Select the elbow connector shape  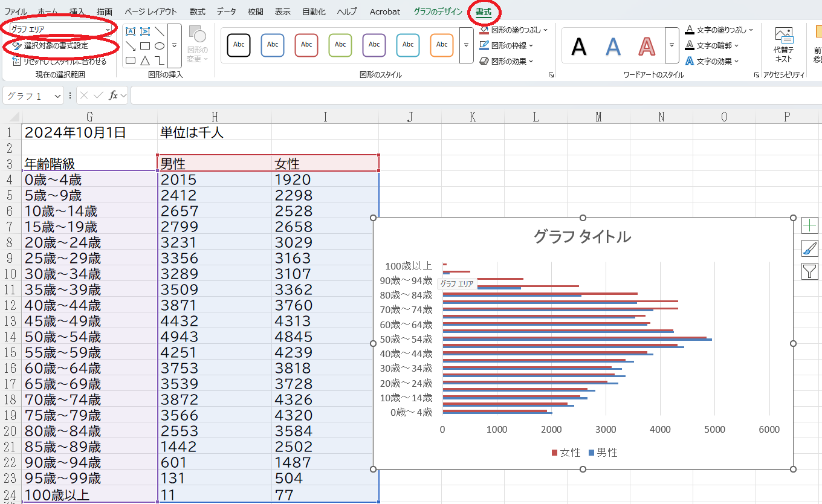point(160,60)
